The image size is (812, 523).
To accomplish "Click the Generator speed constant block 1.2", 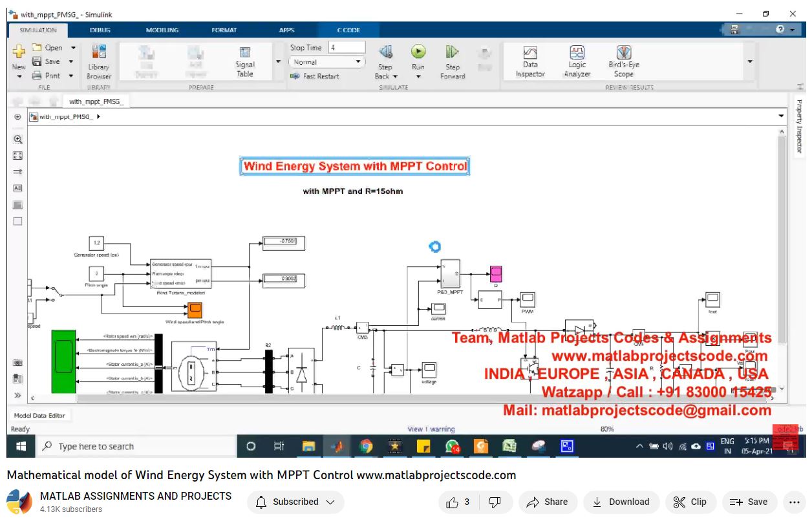I will coord(96,243).
